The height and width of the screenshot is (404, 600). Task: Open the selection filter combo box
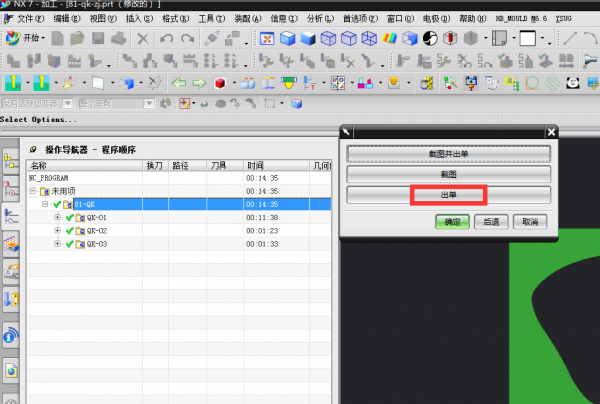[37, 103]
